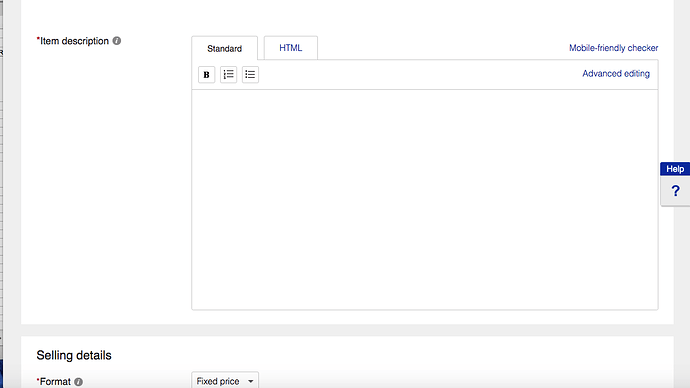Toggle bold formatting in description editor
Image resolution: width=690 pixels, height=388 pixels.
tap(206, 74)
